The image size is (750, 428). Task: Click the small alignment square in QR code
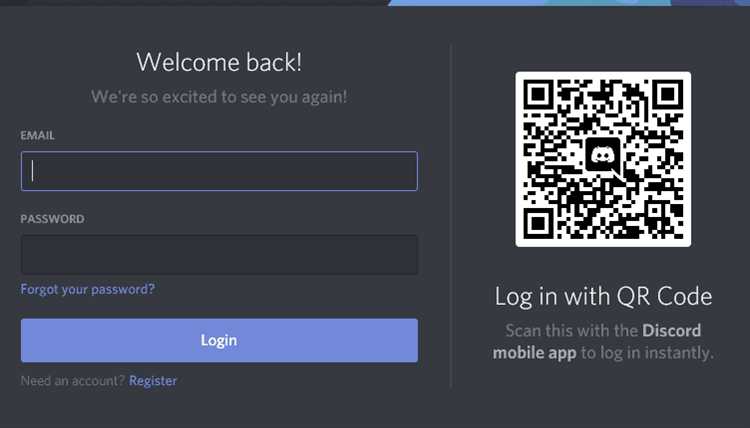[655, 211]
